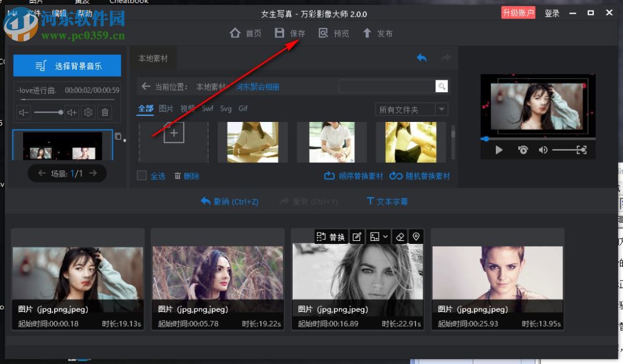Click the duplicate scene icon beside the scene thumbnail
Image resolution: width=623 pixels, height=364 pixels.
click(x=118, y=137)
